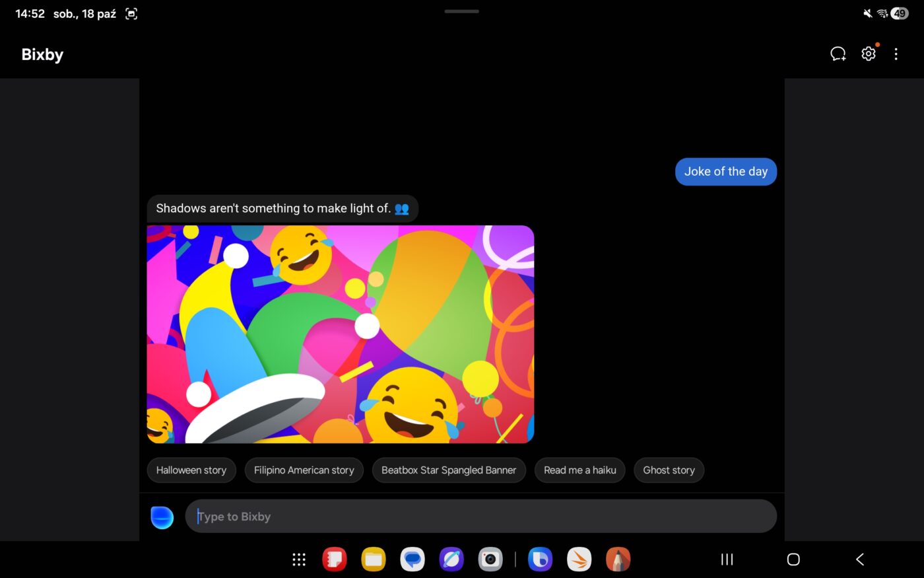Pick the Ghost story suggestion

pyautogui.click(x=669, y=470)
